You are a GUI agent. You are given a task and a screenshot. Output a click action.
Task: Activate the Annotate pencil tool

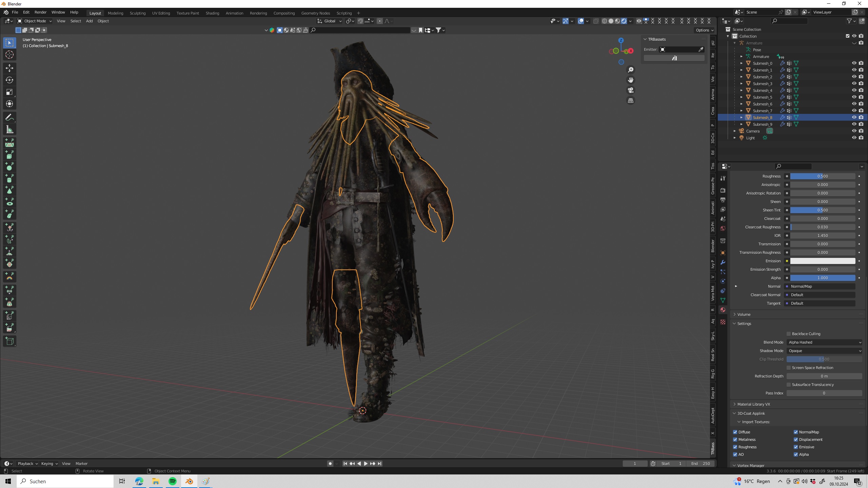9,118
